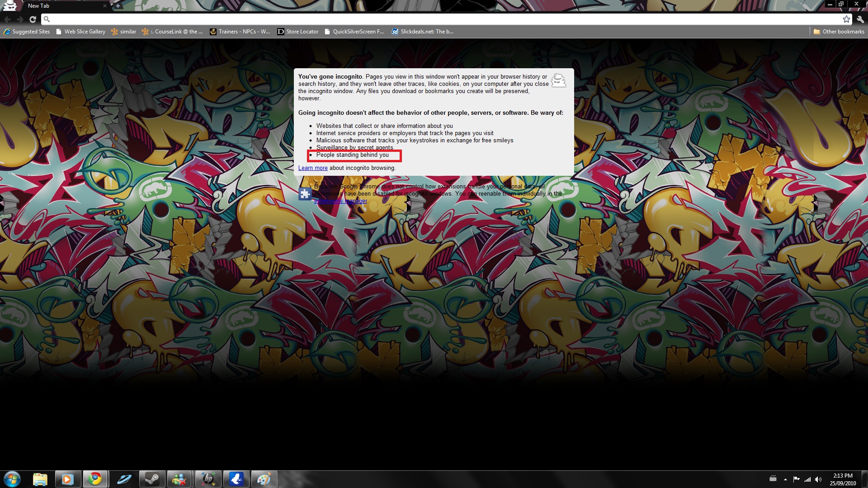Open the Windows Start menu
The width and height of the screenshot is (868, 488).
pos(12,479)
